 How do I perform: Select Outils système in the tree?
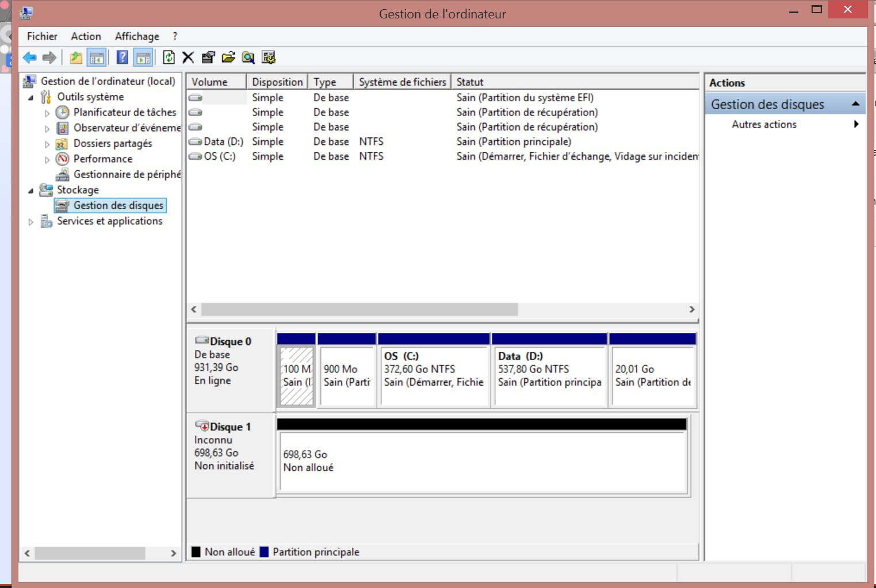click(90, 97)
